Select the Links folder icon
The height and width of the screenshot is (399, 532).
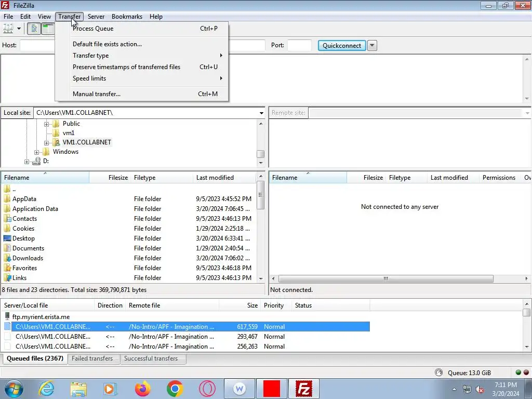[x=7, y=277]
